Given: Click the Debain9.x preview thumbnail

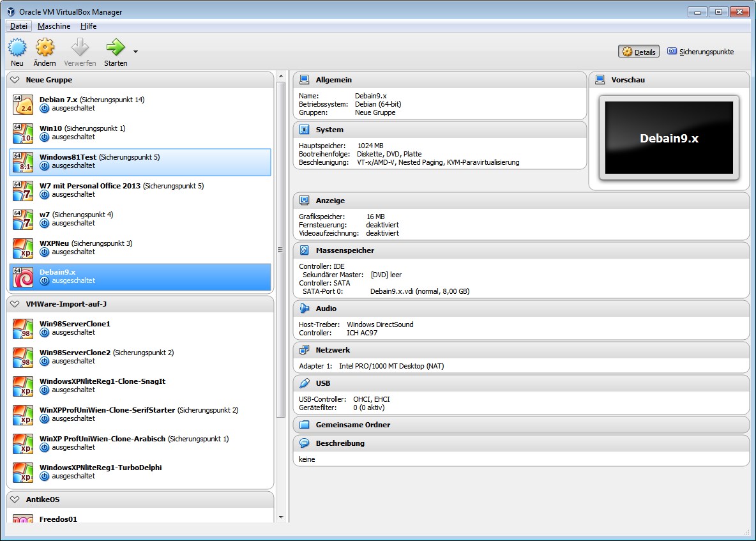Looking at the screenshot, I should point(669,138).
